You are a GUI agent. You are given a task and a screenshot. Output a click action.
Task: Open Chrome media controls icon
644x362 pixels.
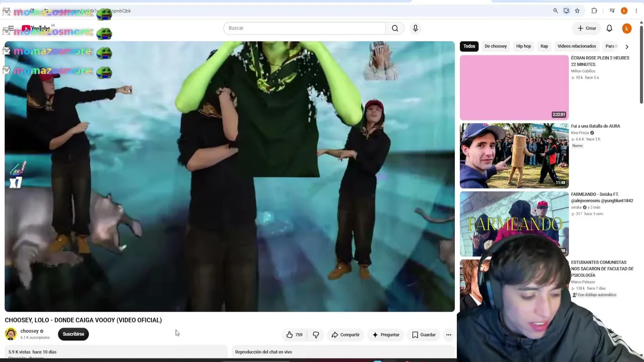[612, 11]
